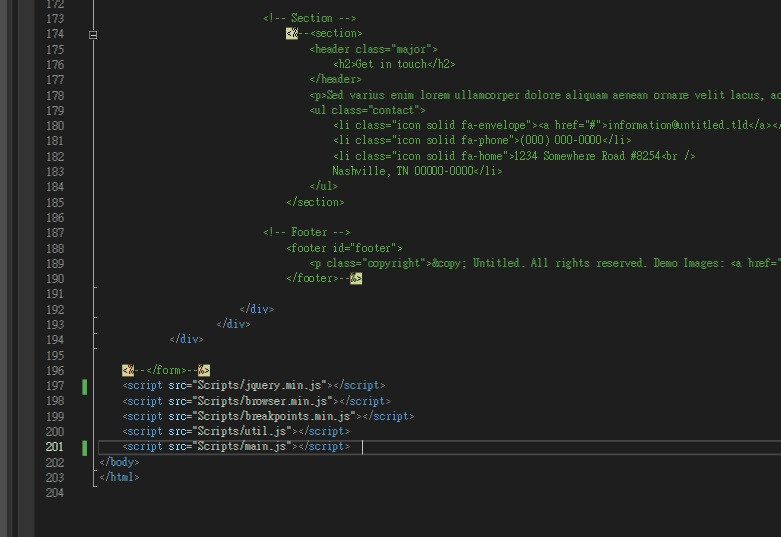Click the '<p class="copyright">' line
Image resolution: width=781 pixels, height=537 pixels.
[x=545, y=263]
